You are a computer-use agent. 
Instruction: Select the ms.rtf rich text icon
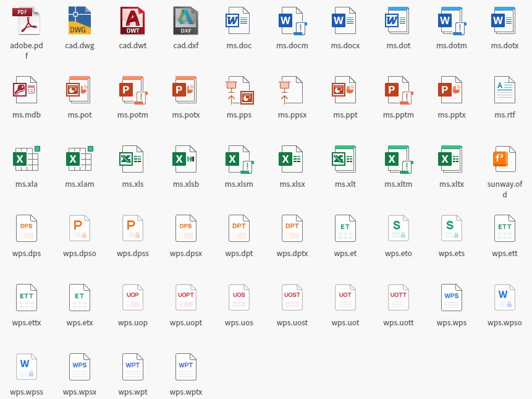pos(505,90)
